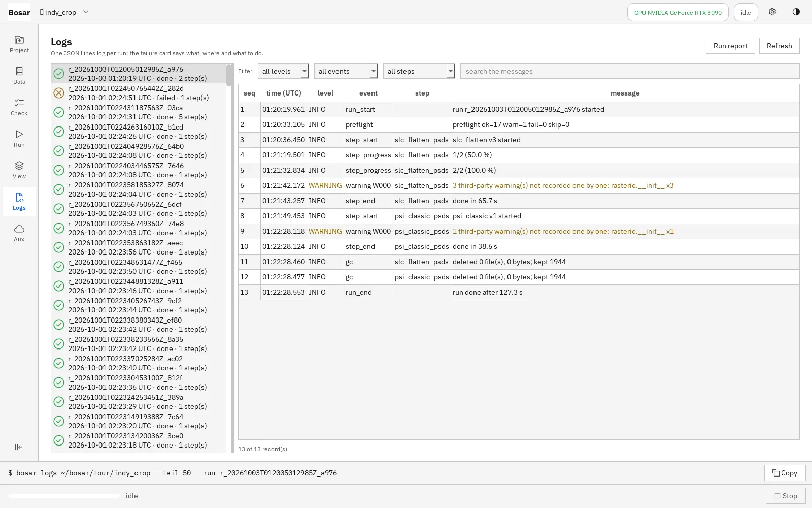Sort by the seq column header
812x508 pixels.
249,93
